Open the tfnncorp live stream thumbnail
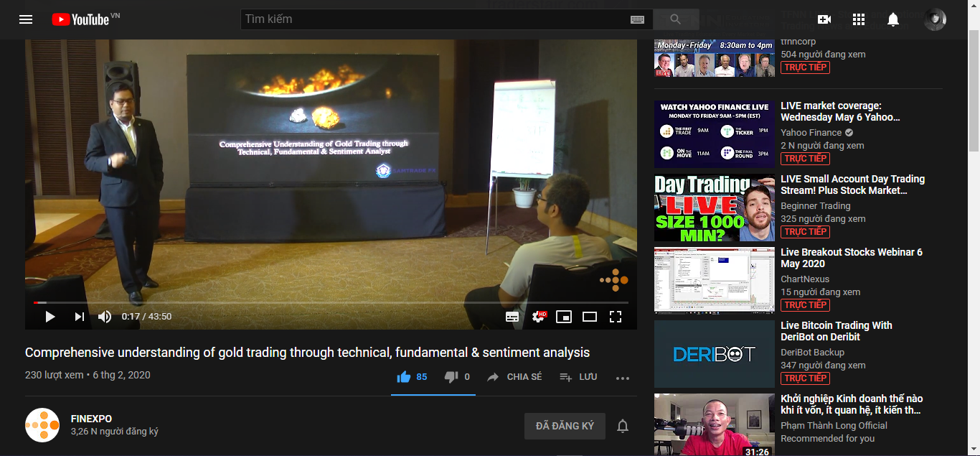 coord(715,58)
